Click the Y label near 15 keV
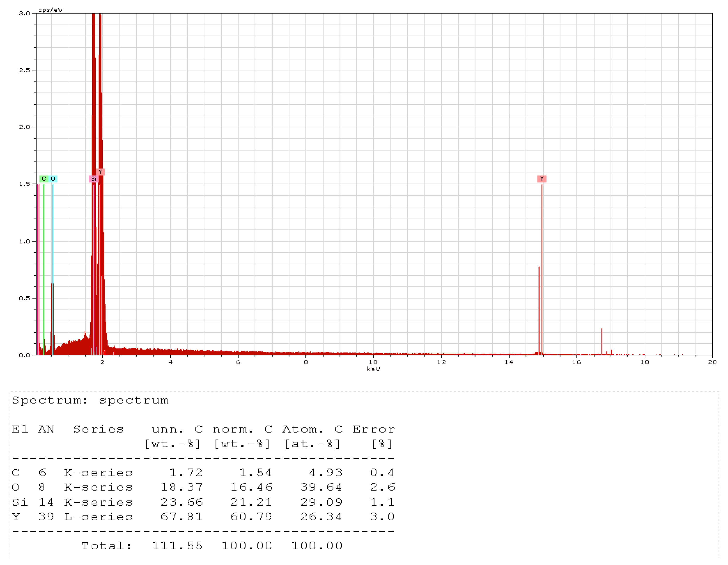This screenshot has height=565, width=728. pyautogui.click(x=542, y=179)
